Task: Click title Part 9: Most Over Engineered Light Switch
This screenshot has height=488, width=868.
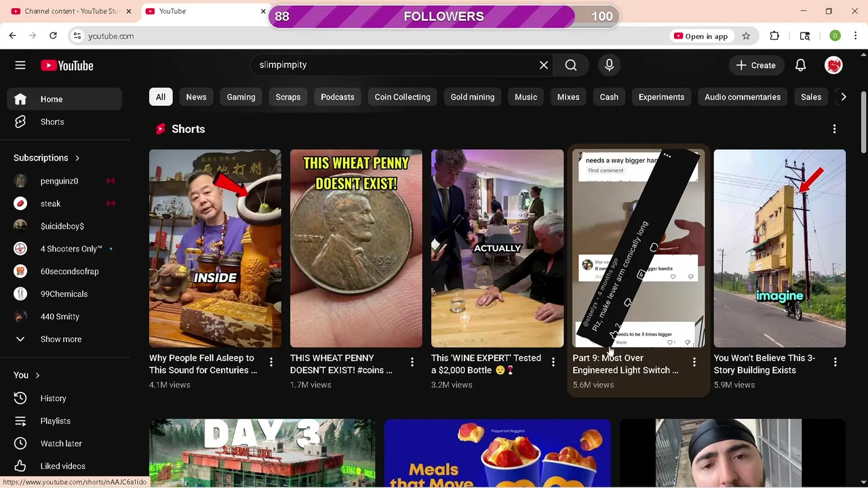Action: [625, 364]
